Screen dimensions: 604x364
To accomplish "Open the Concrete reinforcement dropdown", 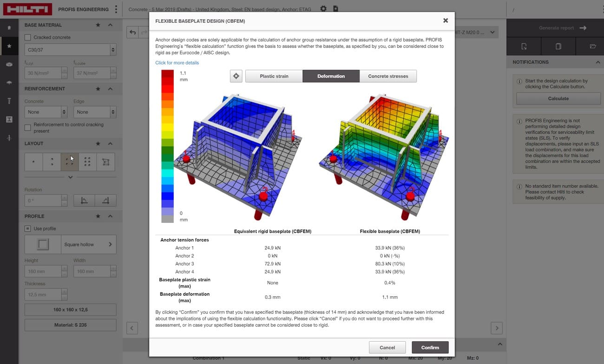I will tap(46, 112).
